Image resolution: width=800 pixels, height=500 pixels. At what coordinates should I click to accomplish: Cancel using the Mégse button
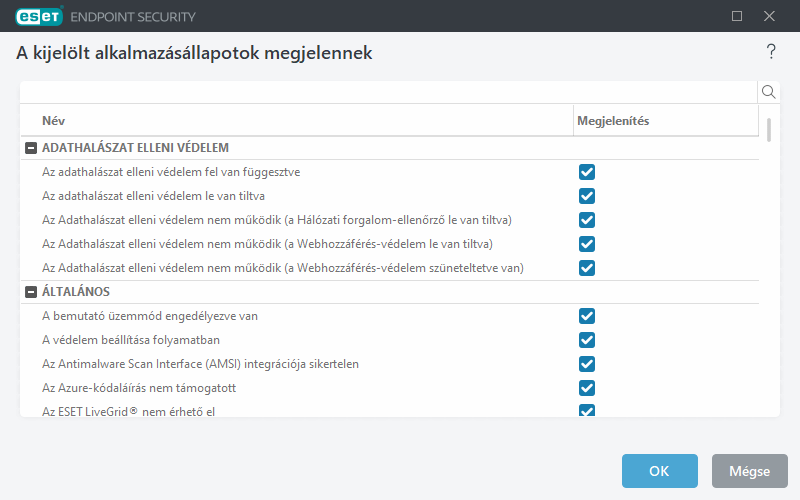coord(749,471)
